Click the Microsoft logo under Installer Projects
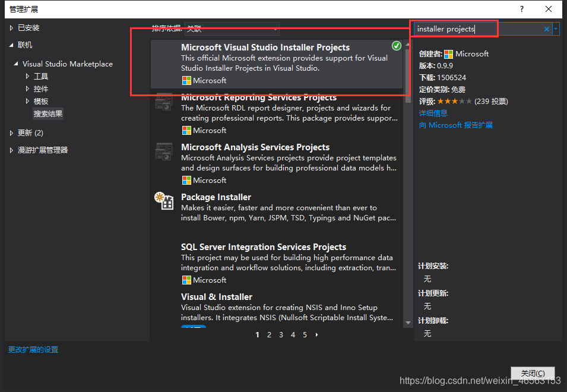Image resolution: width=567 pixels, height=392 pixels. click(x=186, y=81)
